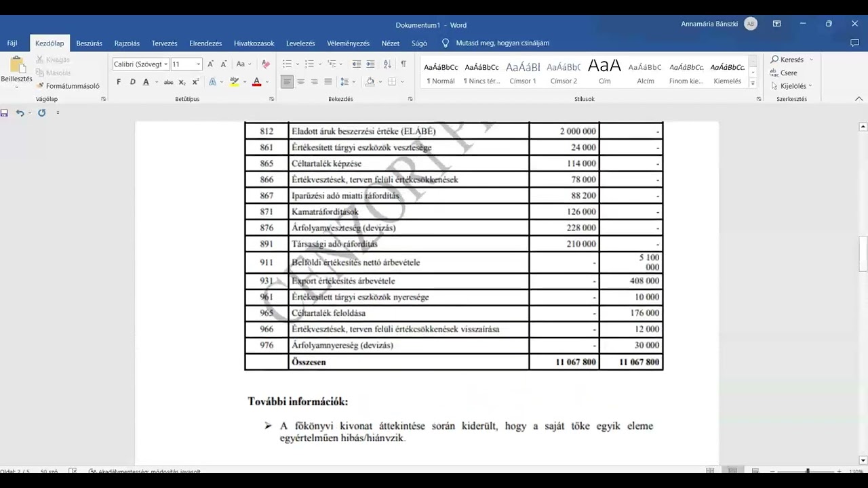The height and width of the screenshot is (488, 868).
Task: Open the Betűtípus dialog launcher
Action: (271, 99)
